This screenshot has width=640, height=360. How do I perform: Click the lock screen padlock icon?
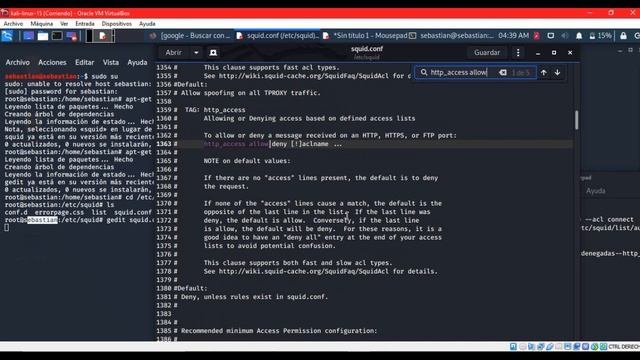coord(623,36)
